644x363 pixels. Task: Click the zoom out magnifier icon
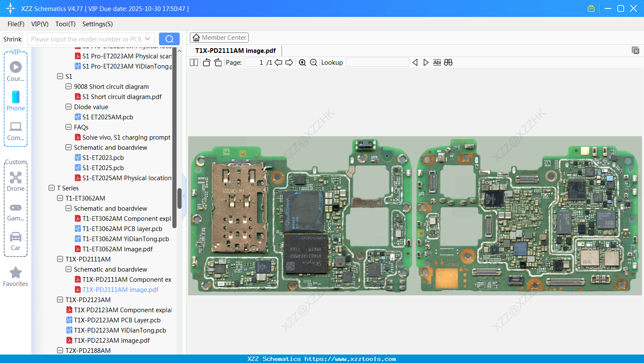(313, 63)
